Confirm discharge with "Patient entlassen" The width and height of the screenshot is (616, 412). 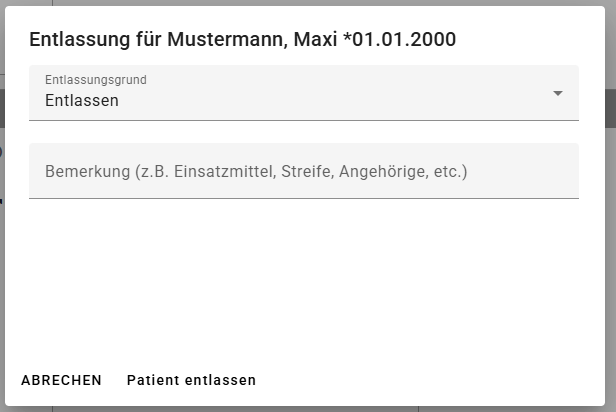click(191, 380)
